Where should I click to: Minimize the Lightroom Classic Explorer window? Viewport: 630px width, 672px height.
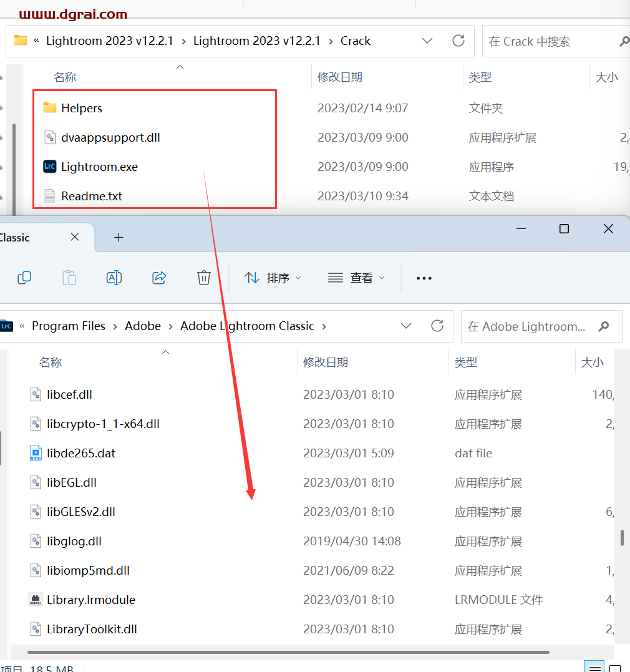click(521, 229)
